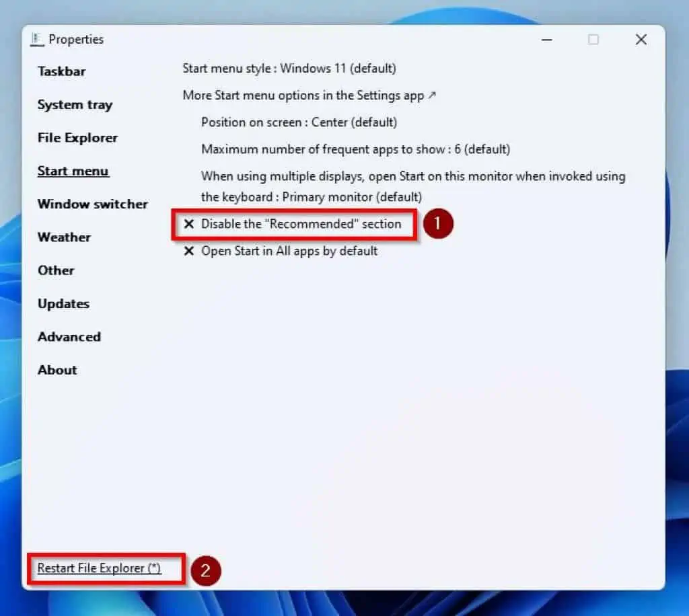This screenshot has width=689, height=616.
Task: Change Position on screen from Center
Action: pyautogui.click(x=299, y=122)
